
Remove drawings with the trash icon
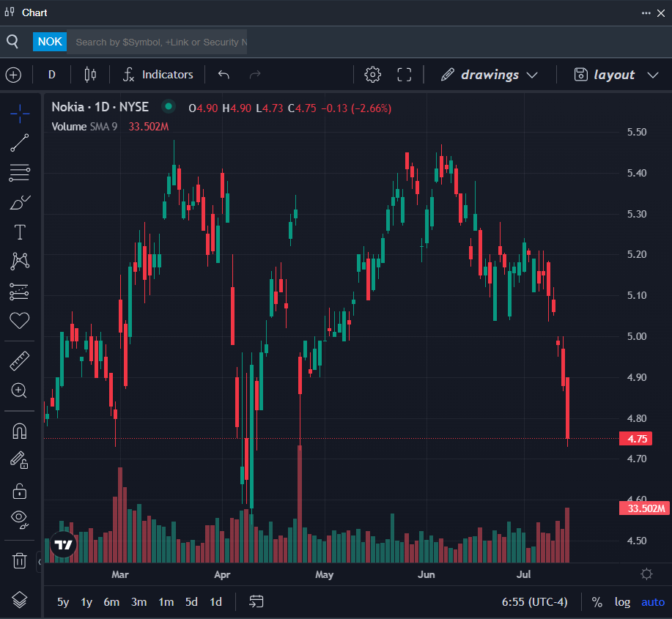[20, 560]
